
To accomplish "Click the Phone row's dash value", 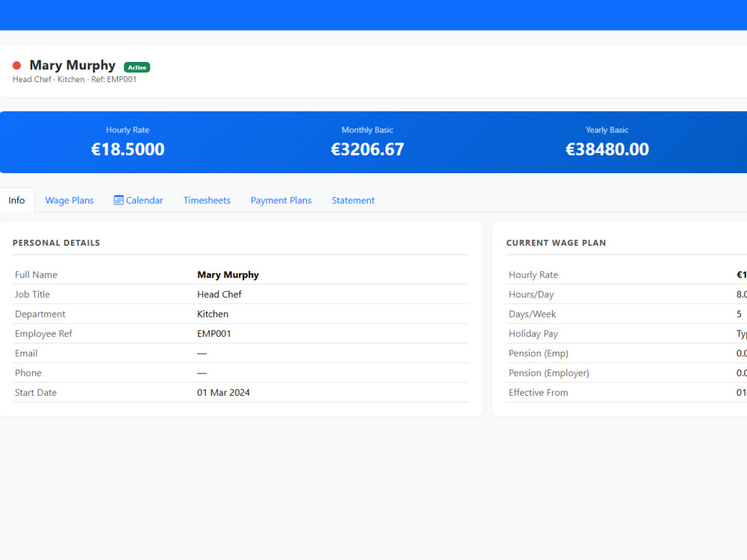I will coord(202,373).
